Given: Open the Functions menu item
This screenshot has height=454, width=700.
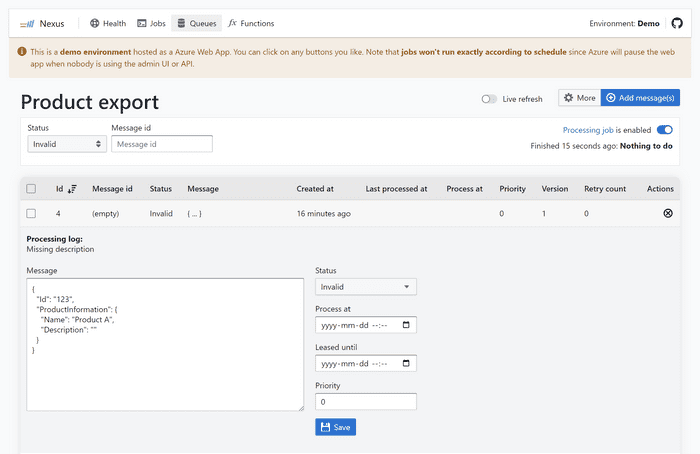Looking at the screenshot, I should pyautogui.click(x=250, y=23).
